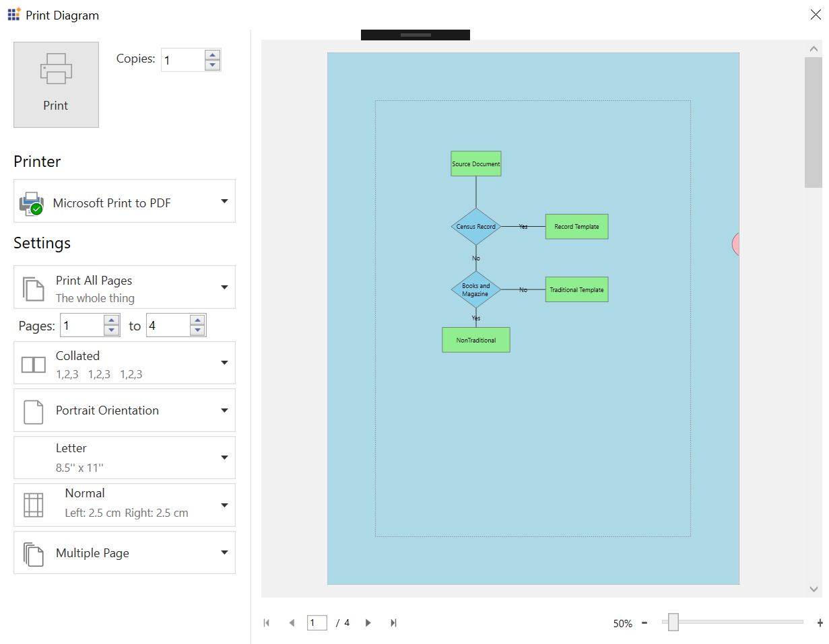The image size is (829, 644).
Task: Click the Print Diagram app icon
Action: tap(14, 14)
